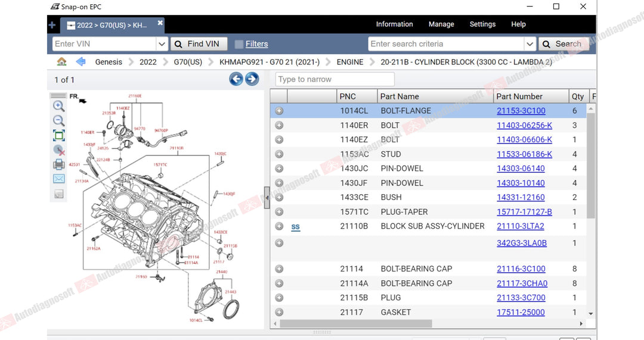Screen dimensions: 644x340
Task: Add 1433CE BUSH with plus icon
Action: [279, 197]
